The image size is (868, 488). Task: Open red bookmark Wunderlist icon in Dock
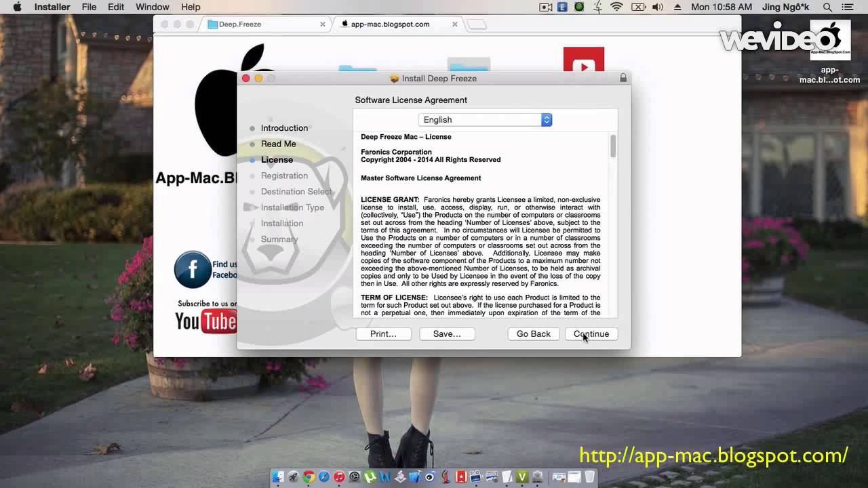click(x=461, y=477)
